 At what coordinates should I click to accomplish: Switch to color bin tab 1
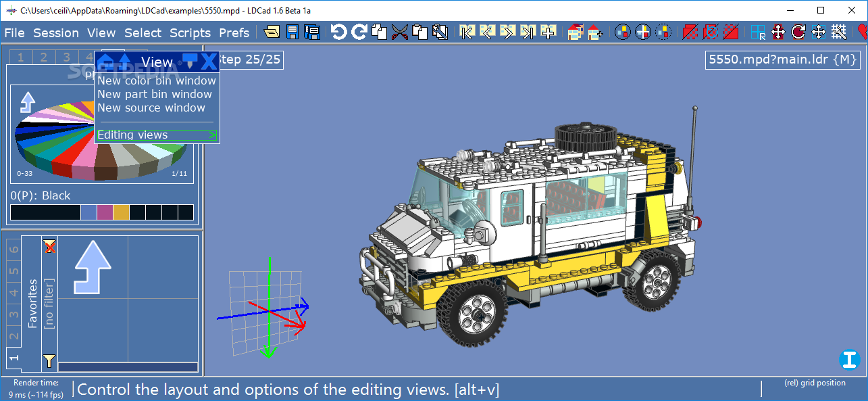click(x=20, y=57)
